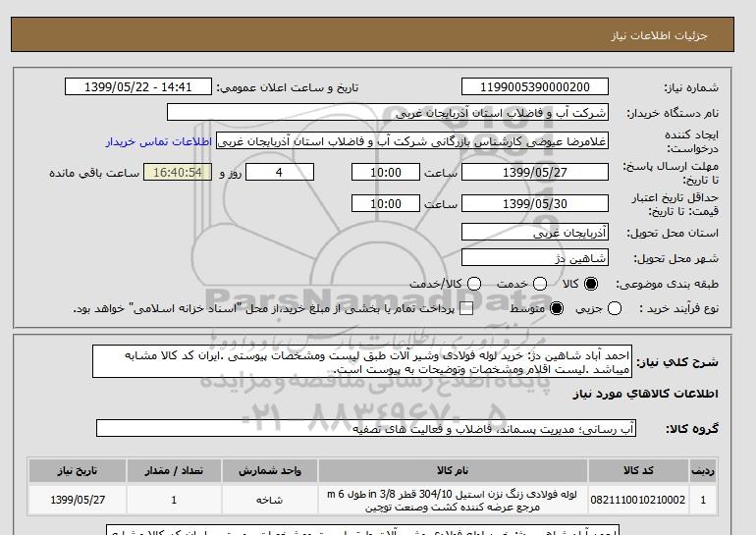Tick the Islamic treasury bonds payment checkbox

tap(466, 308)
